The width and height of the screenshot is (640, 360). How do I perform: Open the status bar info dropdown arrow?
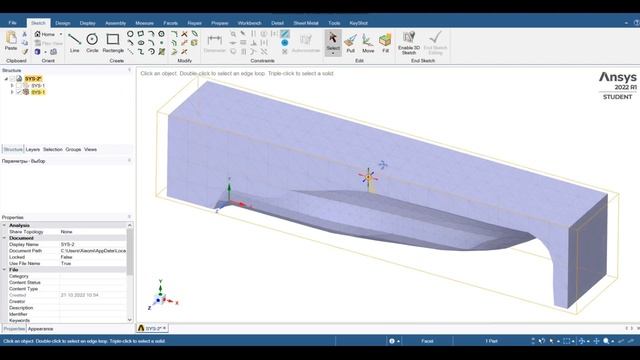(398, 341)
